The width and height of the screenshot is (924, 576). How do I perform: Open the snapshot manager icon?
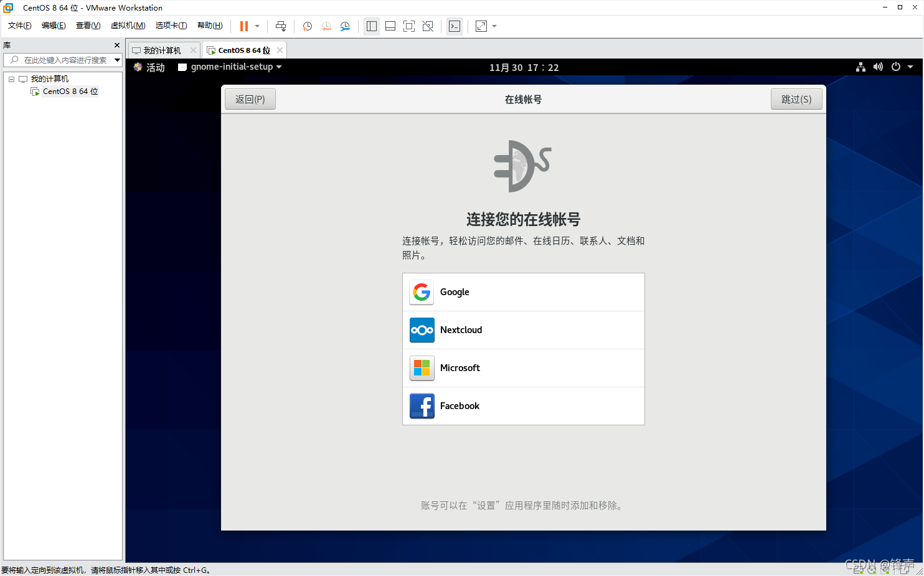pos(345,26)
